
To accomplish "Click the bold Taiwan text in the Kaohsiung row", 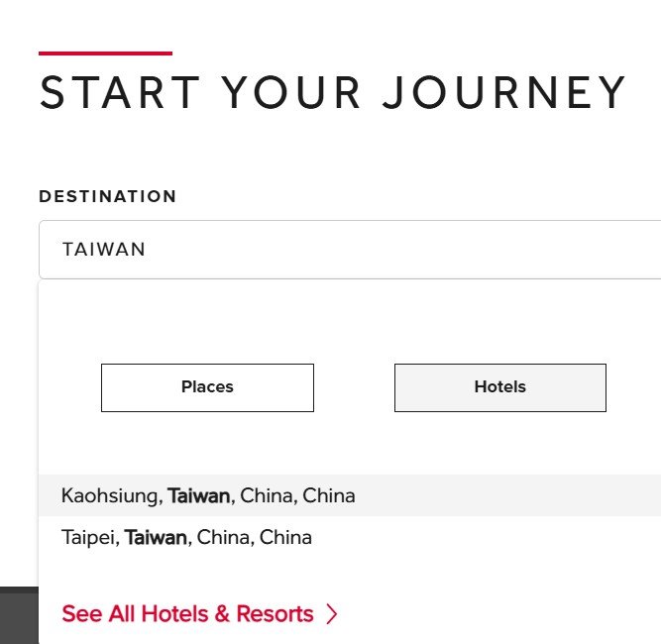I will (198, 495).
